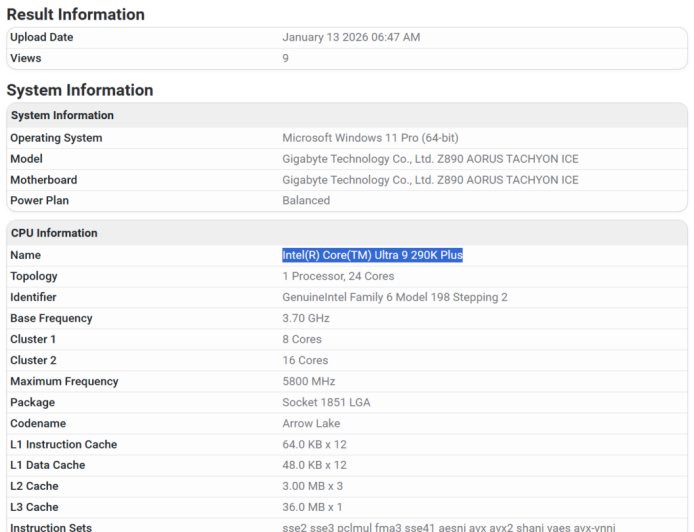The width and height of the screenshot is (694, 532).
Task: Click the instruction sets list starting 'sse2 sse3'
Action: [449, 527]
